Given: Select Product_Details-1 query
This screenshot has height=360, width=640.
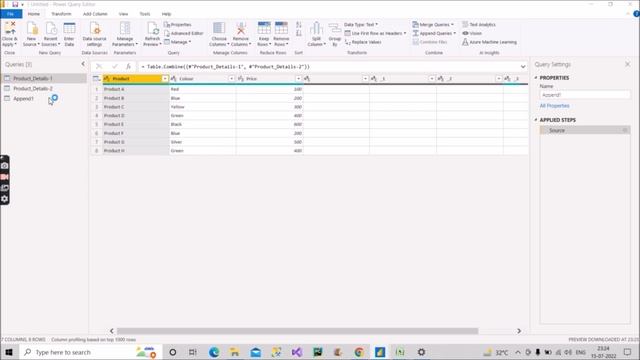Looking at the screenshot, I should [x=44, y=78].
